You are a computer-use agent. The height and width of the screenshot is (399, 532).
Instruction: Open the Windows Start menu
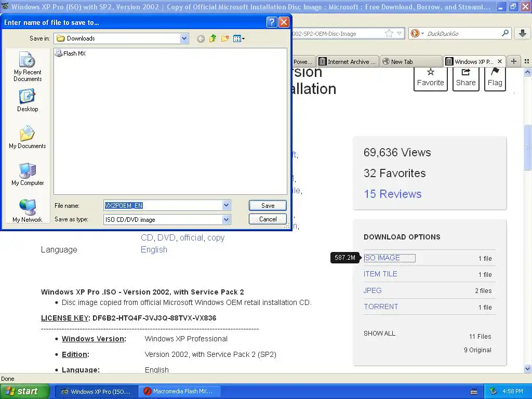point(24,391)
